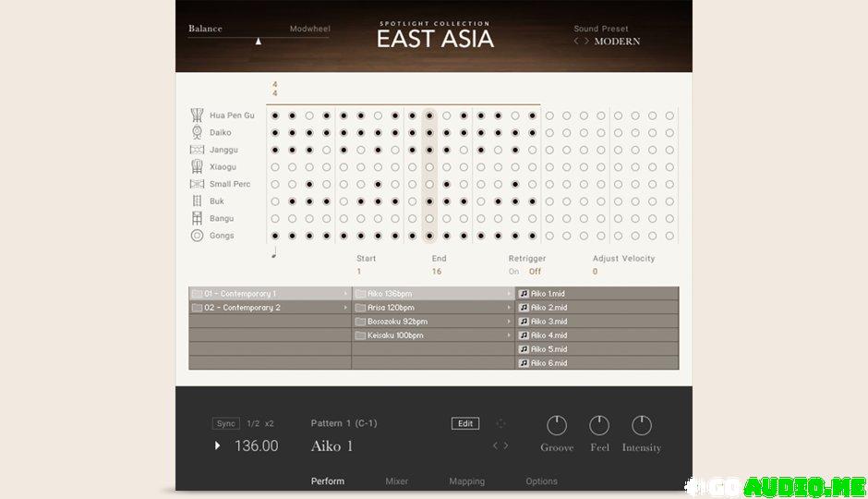Image resolution: width=868 pixels, height=499 pixels.
Task: Expand Aiko 136bpm folder arrow
Action: pos(509,294)
